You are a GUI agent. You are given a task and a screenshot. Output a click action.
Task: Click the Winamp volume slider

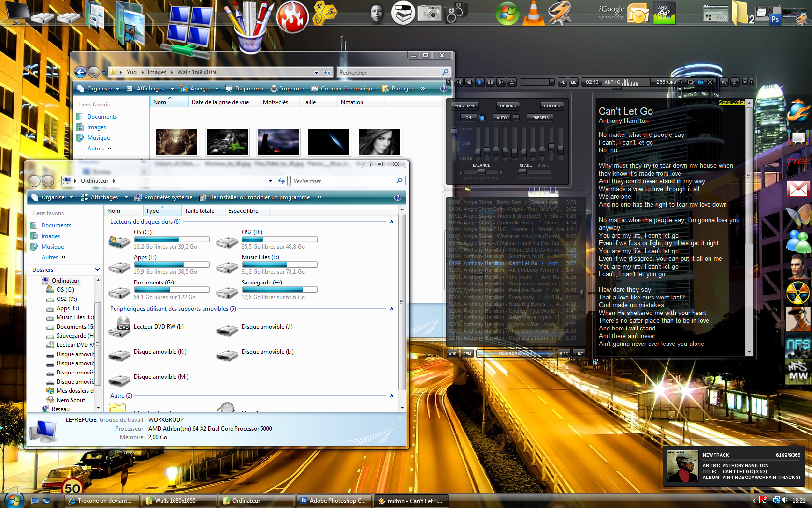point(536,82)
